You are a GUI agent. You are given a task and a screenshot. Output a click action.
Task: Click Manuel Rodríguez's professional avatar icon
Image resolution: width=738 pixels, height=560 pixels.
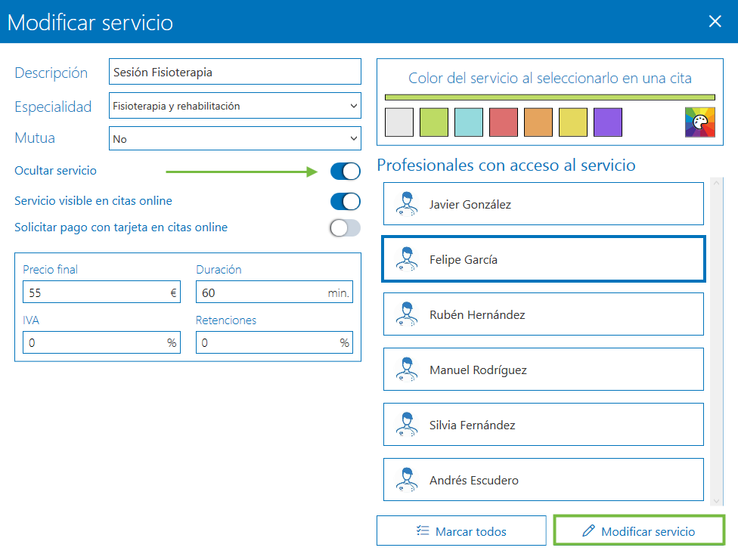tap(407, 370)
